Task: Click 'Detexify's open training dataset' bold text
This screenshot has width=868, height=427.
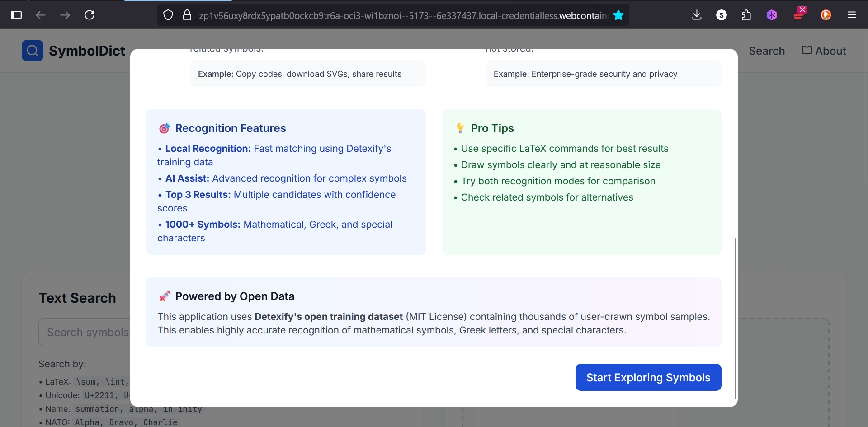Action: pyautogui.click(x=329, y=317)
